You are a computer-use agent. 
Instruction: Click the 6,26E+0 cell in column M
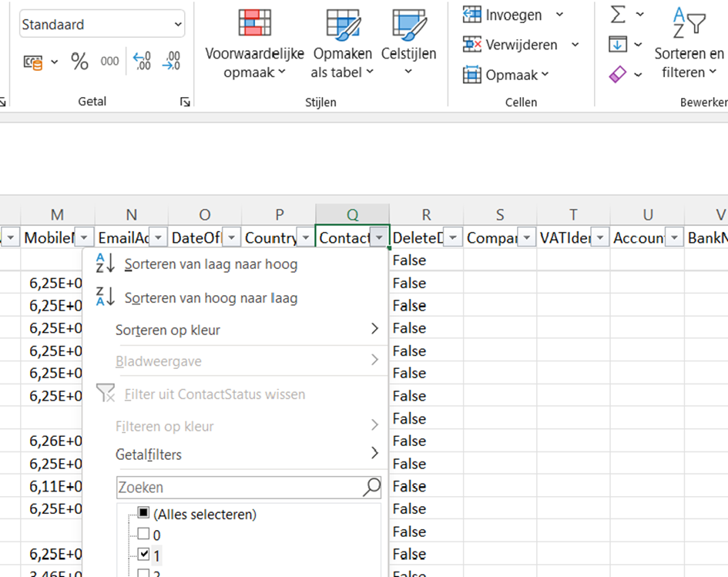coord(52,441)
